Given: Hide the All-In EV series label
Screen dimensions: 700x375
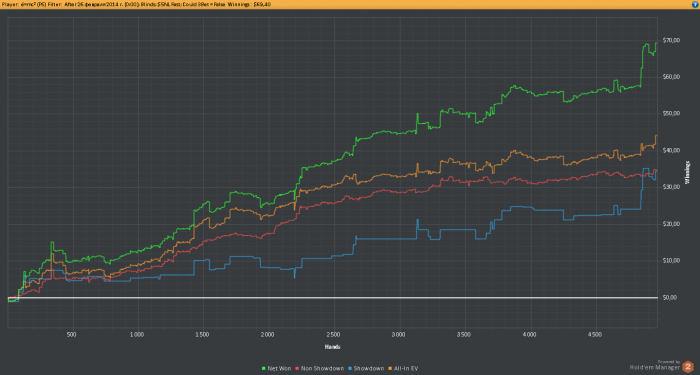Looking at the screenshot, I should pos(406,369).
